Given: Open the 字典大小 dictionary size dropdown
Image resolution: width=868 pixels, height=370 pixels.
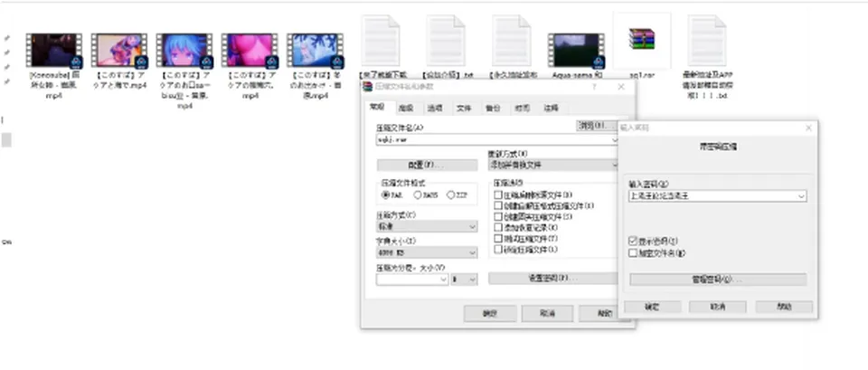Looking at the screenshot, I should pyautogui.click(x=427, y=252).
